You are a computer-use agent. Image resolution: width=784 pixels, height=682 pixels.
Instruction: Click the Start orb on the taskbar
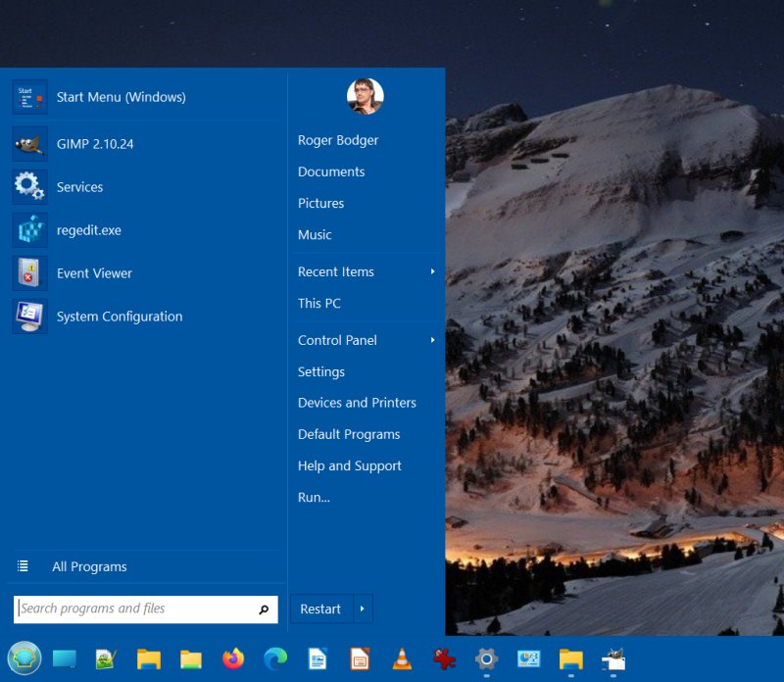point(24,659)
